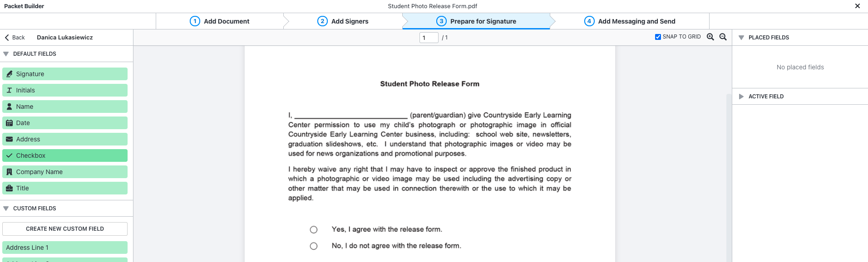Click the Initials field icon
The image size is (868, 262).
9,90
